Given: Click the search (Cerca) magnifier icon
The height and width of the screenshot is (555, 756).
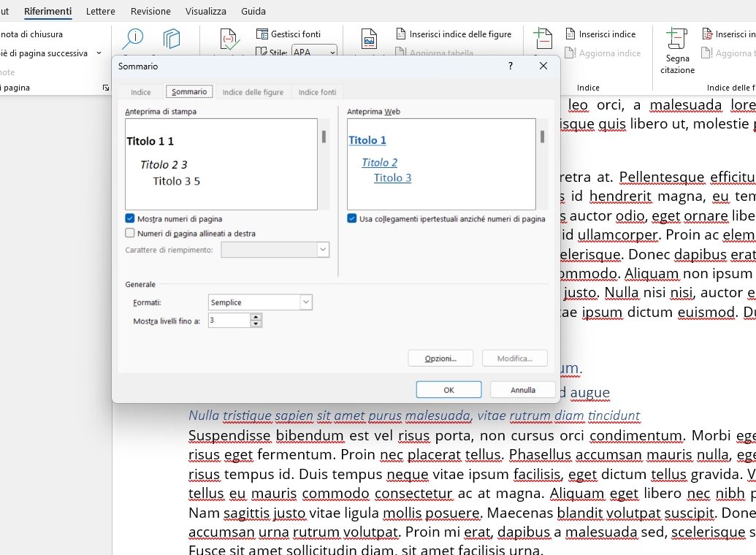Looking at the screenshot, I should pyautogui.click(x=134, y=39).
